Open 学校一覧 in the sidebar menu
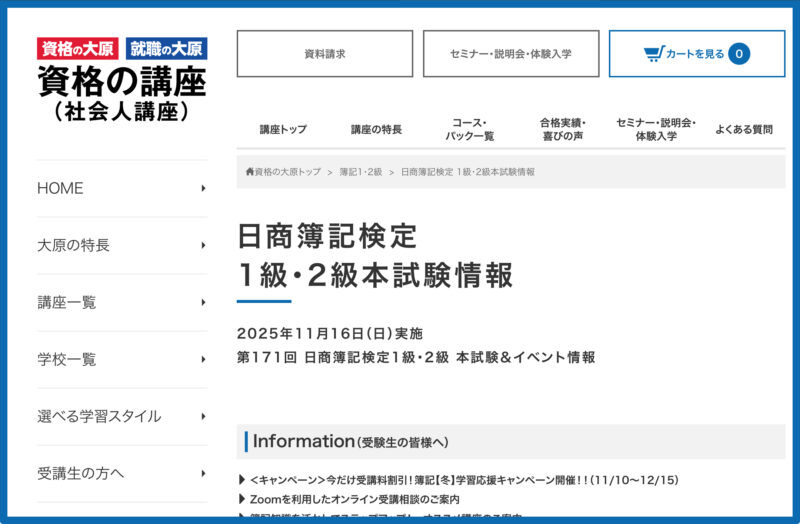The image size is (800, 524). pyautogui.click(x=122, y=360)
